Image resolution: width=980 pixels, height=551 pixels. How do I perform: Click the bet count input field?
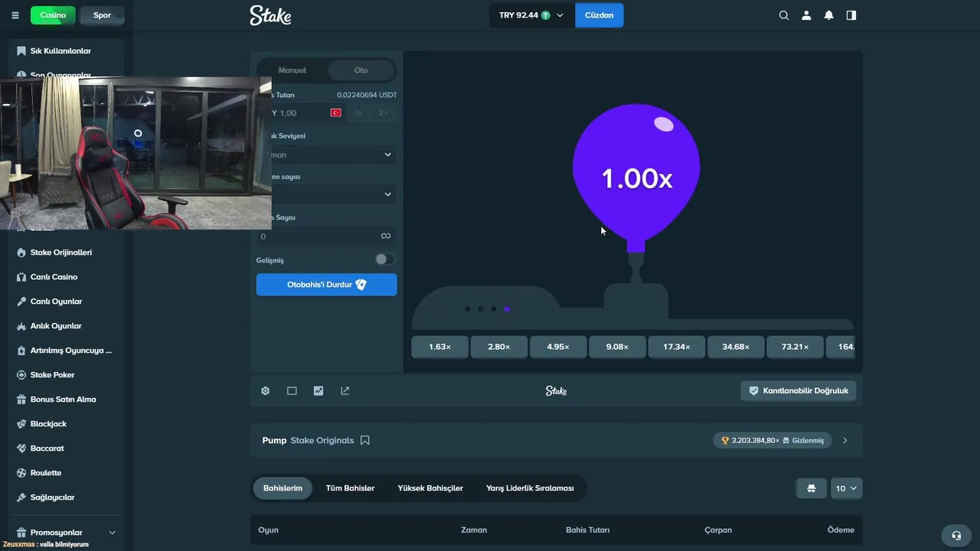327,236
